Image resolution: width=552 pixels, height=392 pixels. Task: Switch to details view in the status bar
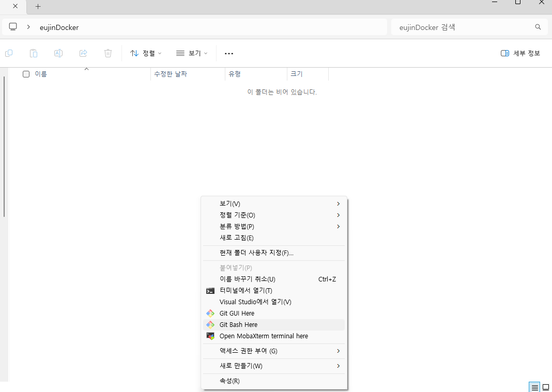tap(534, 387)
